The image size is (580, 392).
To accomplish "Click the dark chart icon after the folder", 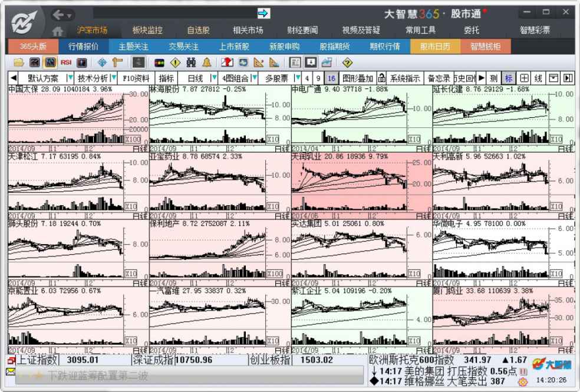I will click(x=34, y=62).
